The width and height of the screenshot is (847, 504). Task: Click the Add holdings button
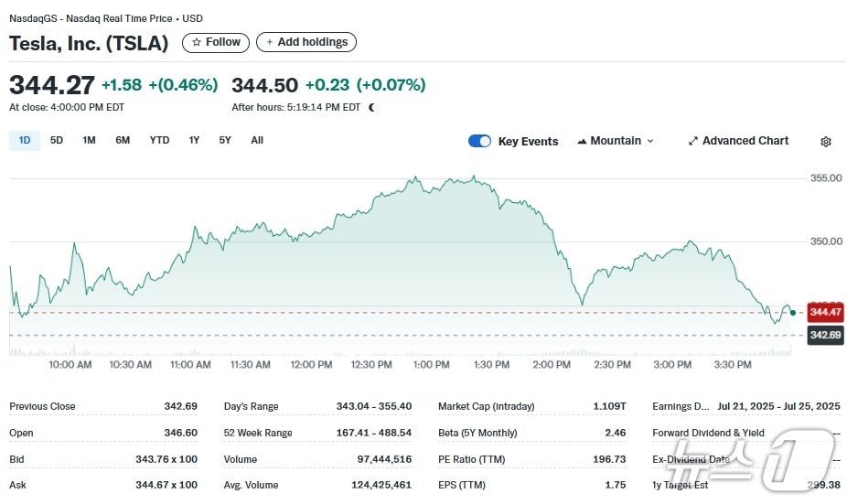[x=306, y=42]
